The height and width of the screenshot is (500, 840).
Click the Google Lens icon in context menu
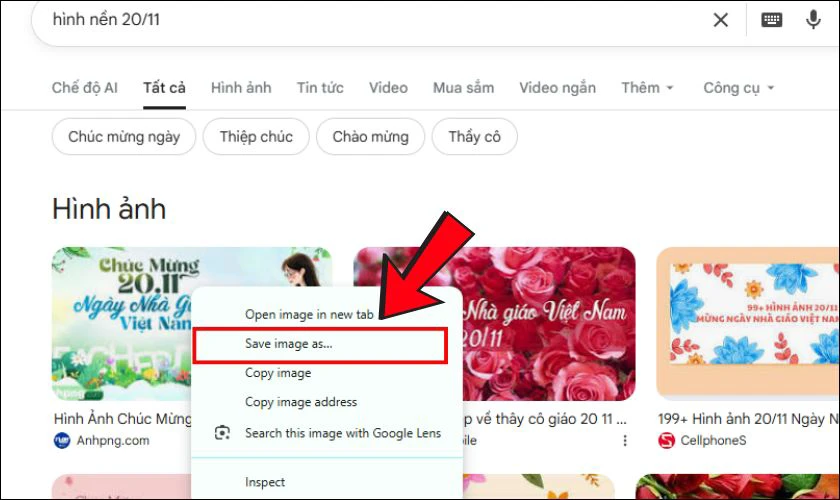222,432
